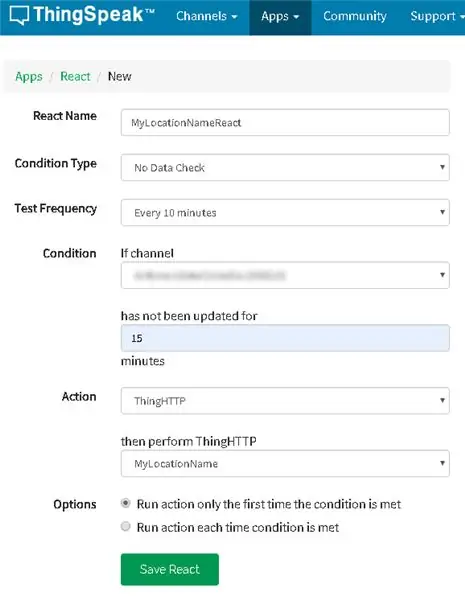Click the Channels menu caret arrow
465x600 pixels.
point(234,17)
